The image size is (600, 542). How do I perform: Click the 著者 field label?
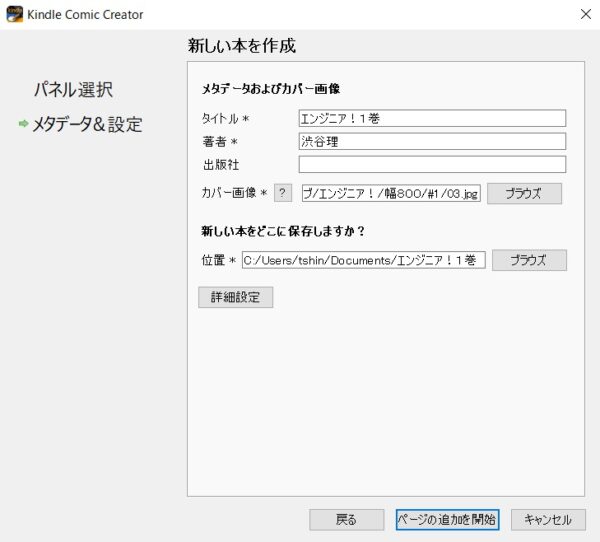[x=220, y=142]
